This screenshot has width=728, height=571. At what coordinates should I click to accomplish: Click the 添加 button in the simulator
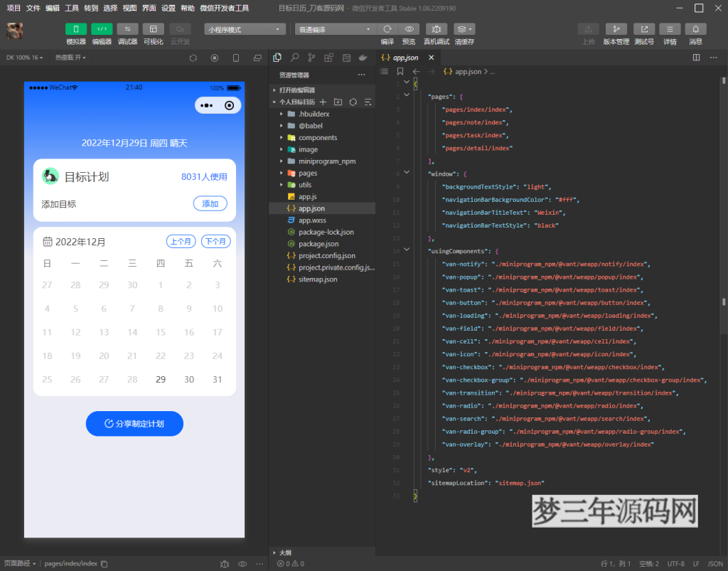[210, 203]
